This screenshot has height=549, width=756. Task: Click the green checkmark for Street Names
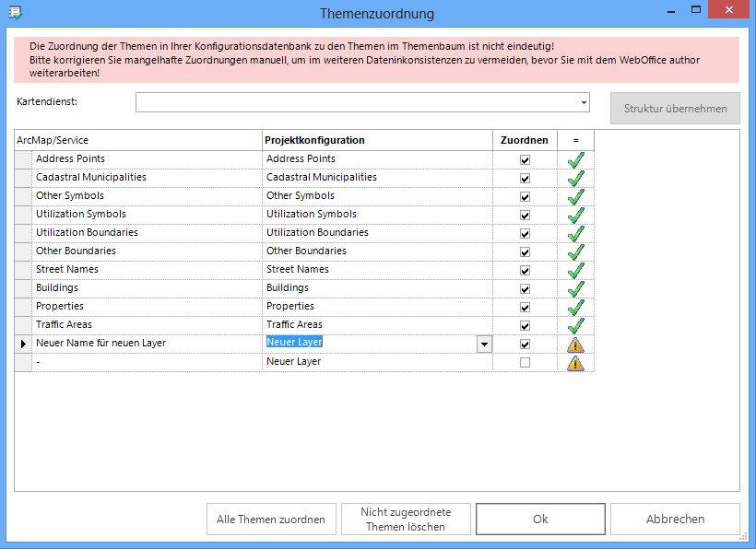(x=576, y=270)
